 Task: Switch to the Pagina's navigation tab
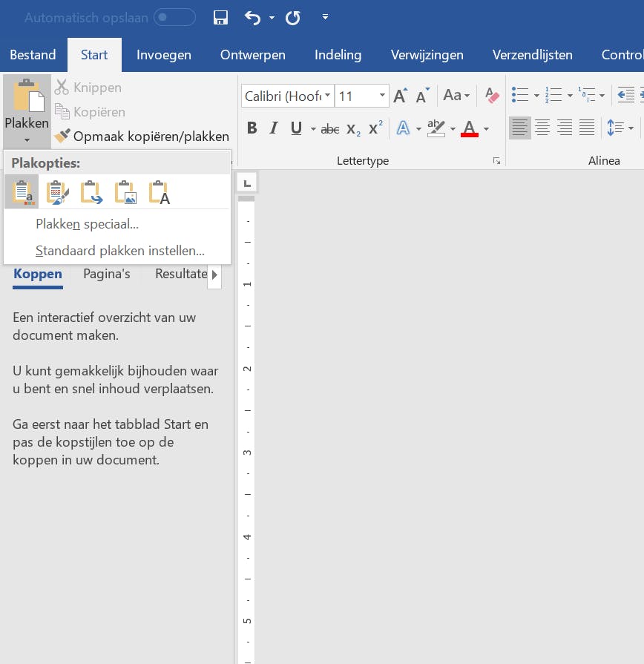click(106, 274)
